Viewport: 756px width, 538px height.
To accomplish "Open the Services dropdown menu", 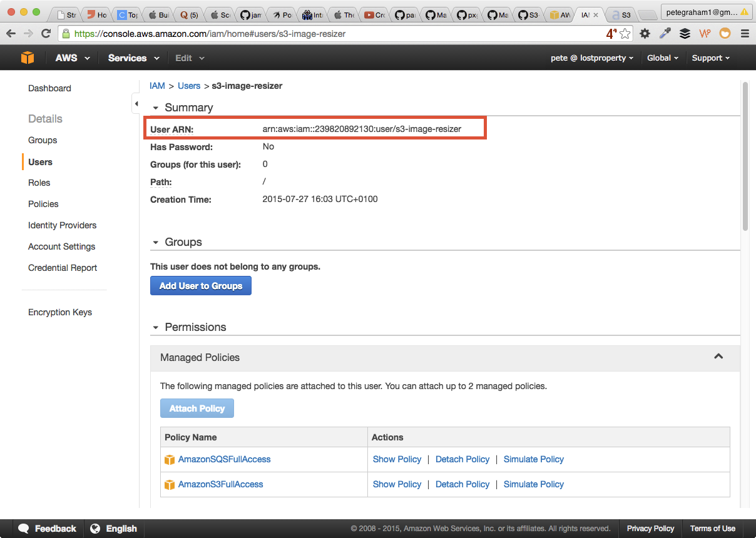I will point(133,58).
